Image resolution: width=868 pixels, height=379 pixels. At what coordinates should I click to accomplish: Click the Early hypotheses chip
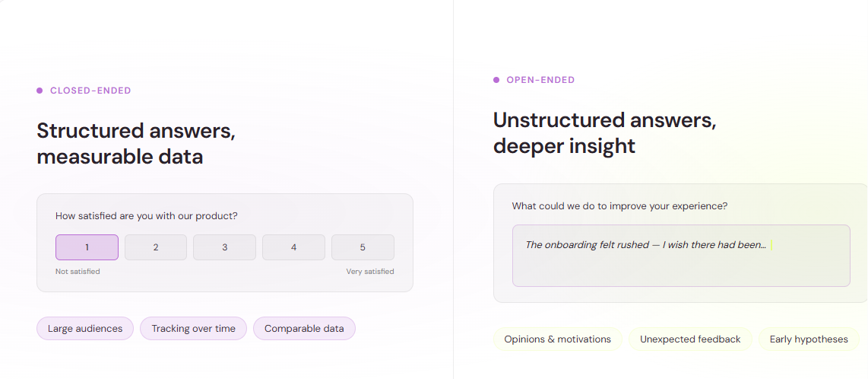tap(809, 339)
